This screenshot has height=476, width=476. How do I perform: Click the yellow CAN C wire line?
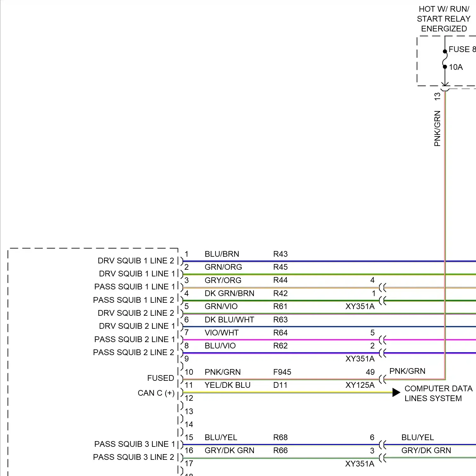(287, 392)
